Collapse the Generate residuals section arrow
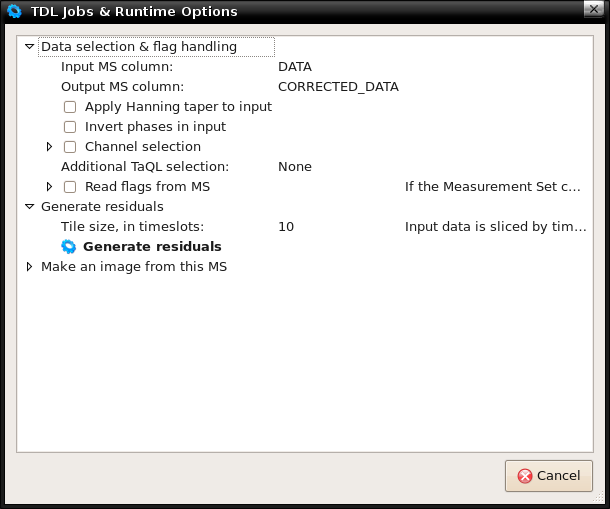610x509 pixels. coord(30,207)
